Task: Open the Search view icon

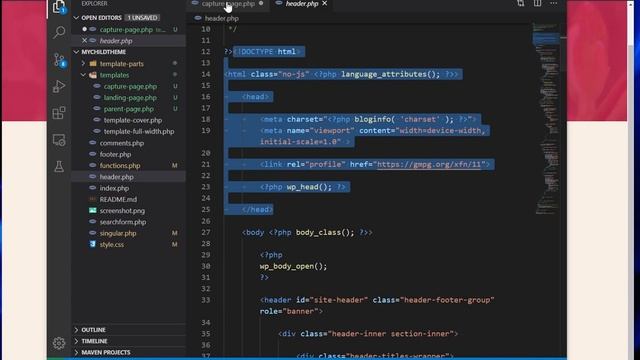Action: (59, 33)
